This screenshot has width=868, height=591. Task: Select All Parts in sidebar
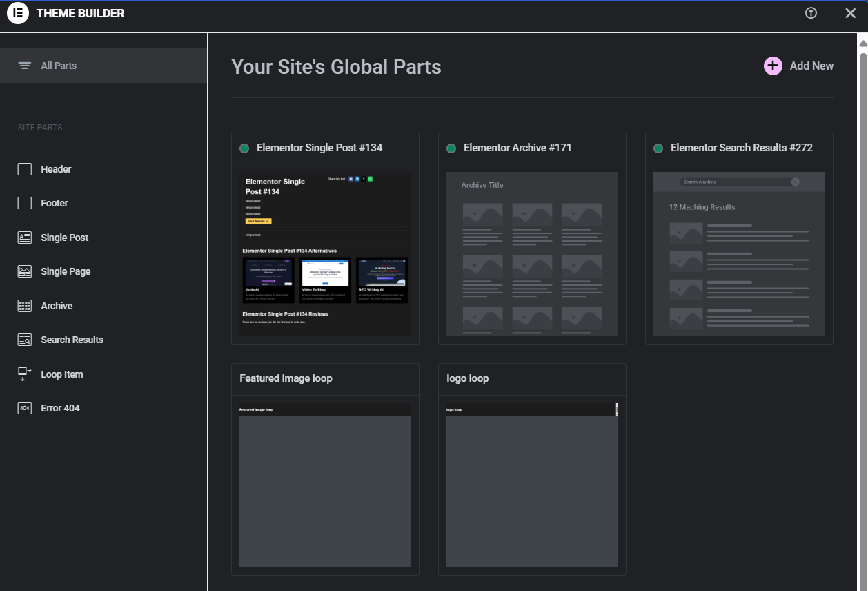tap(103, 66)
